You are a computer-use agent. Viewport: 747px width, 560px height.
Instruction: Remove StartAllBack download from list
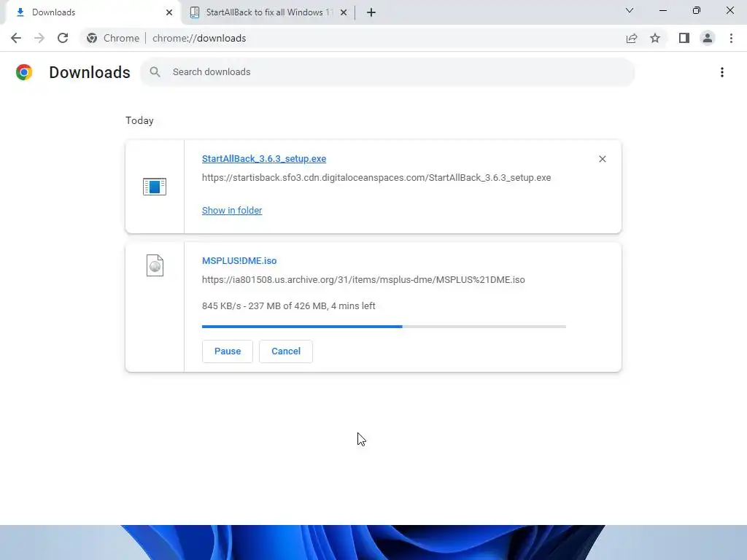602,159
